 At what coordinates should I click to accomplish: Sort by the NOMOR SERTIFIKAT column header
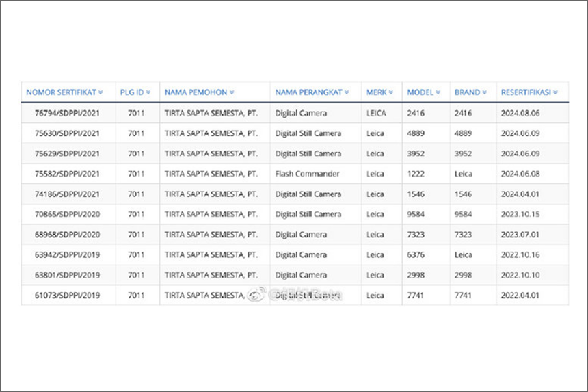tap(64, 92)
